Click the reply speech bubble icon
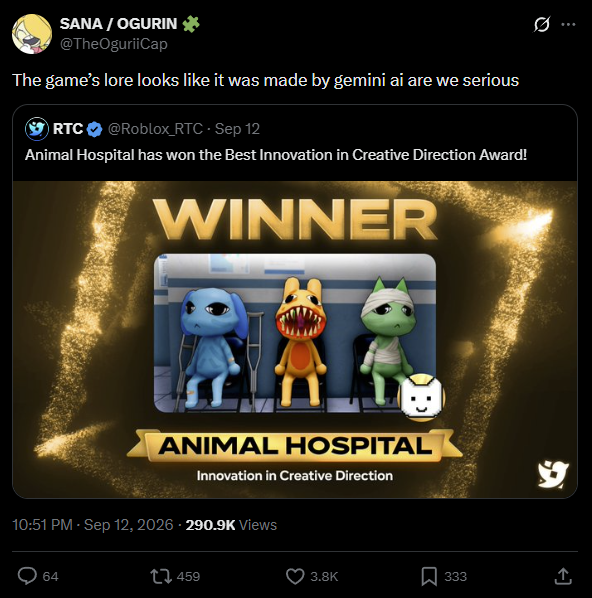 pos(27,576)
